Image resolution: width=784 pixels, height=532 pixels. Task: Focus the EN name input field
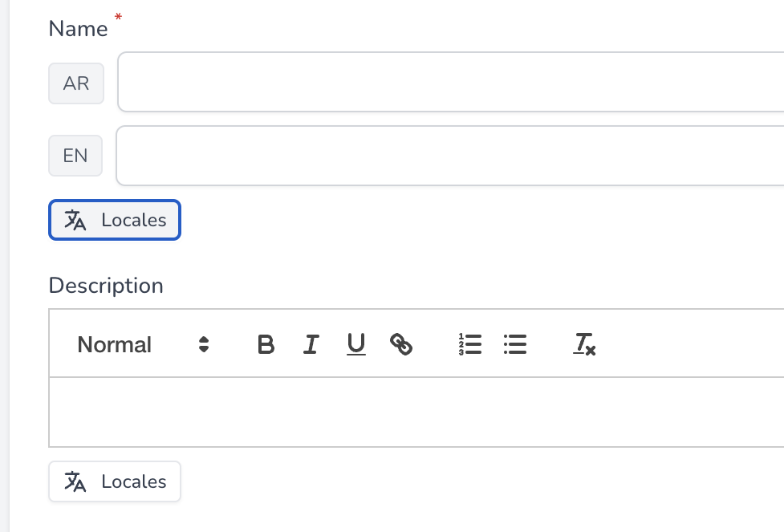click(449, 156)
